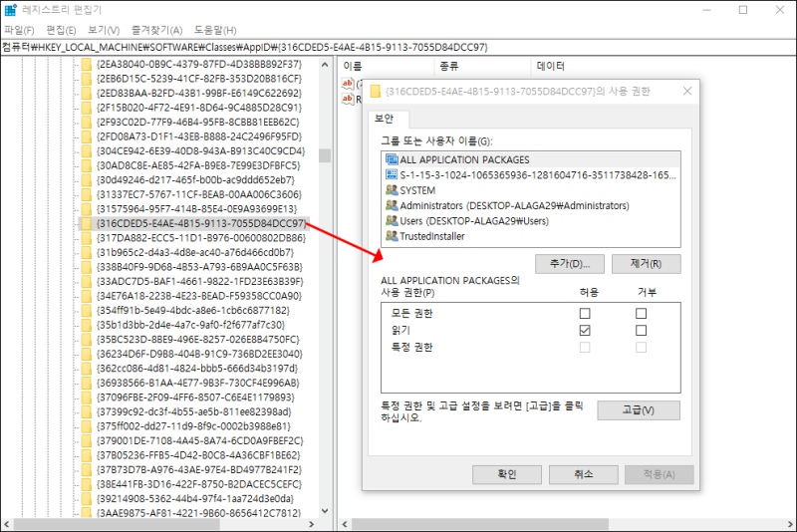Click the registry tree scroll-down arrow
Image resolution: width=797 pixels, height=532 pixels.
(325, 511)
